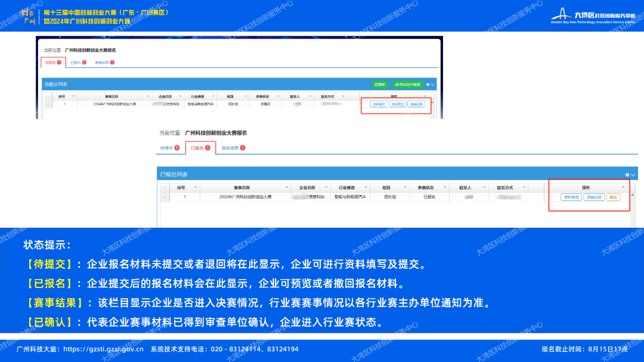The image size is (644, 362).
Task: Select 智能与新能源汽车 cell in 待提交列表
Action: (x=200, y=104)
